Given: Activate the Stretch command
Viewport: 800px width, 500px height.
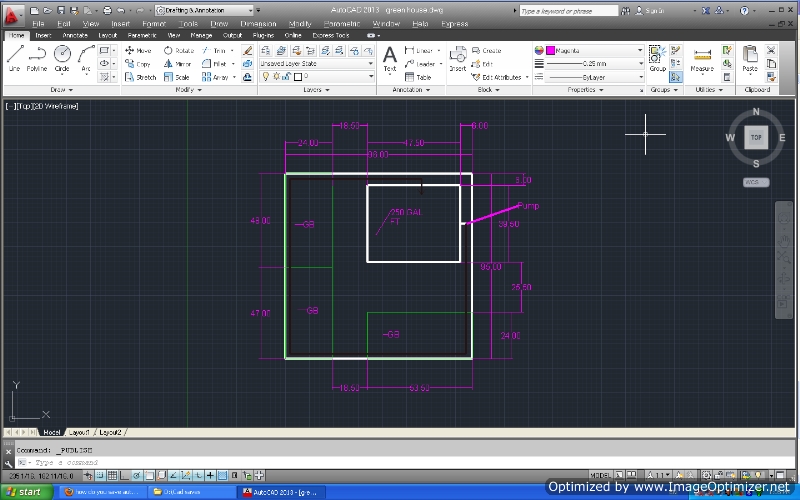Looking at the screenshot, I should pos(140,77).
